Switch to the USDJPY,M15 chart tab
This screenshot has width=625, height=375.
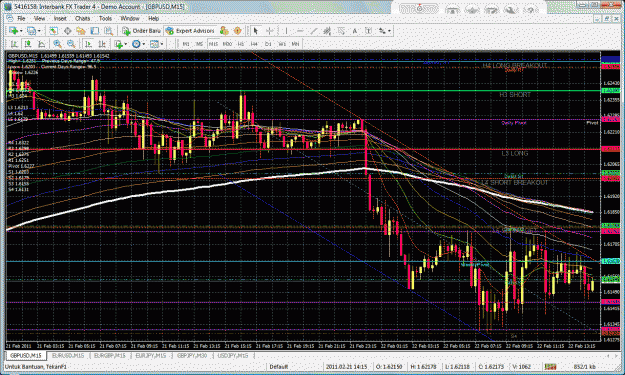pos(233,355)
